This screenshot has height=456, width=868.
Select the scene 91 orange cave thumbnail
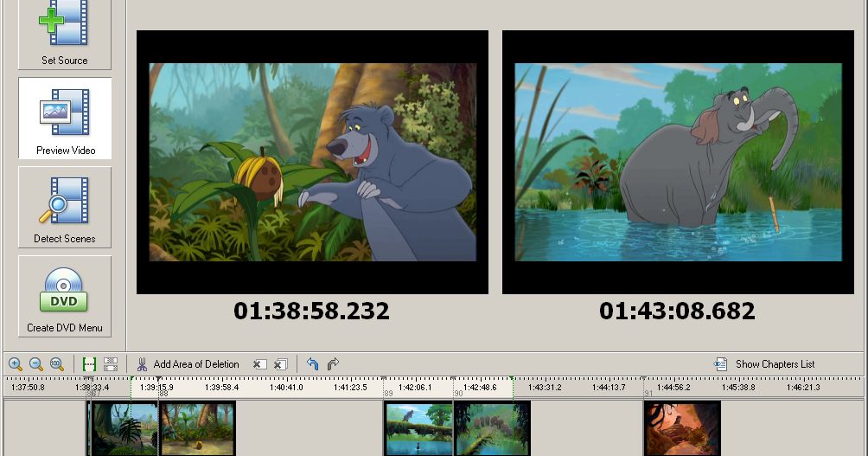[682, 429]
